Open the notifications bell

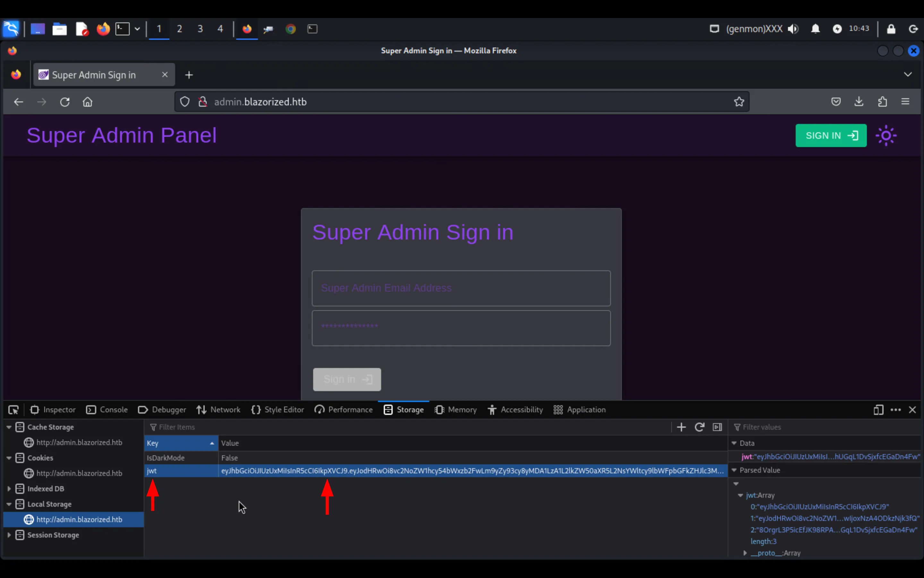click(x=815, y=29)
